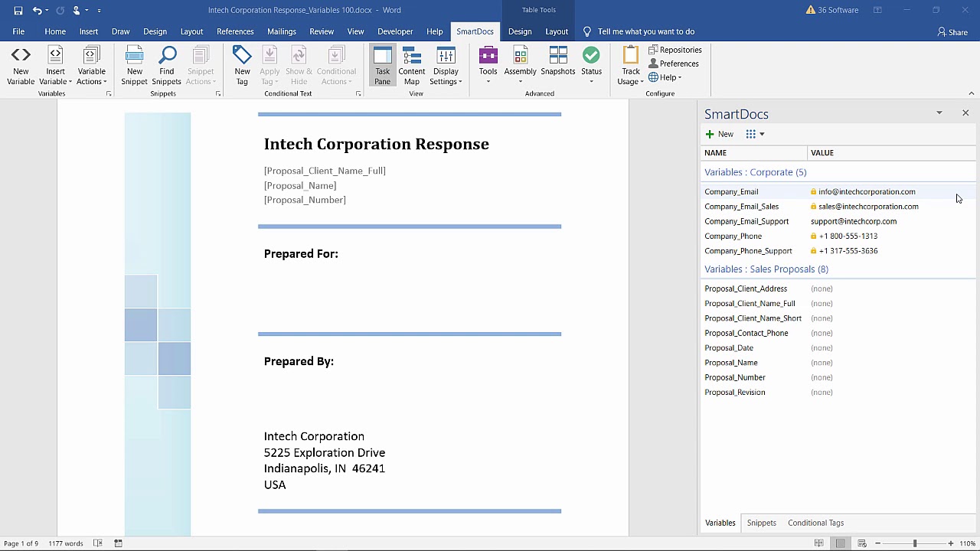The height and width of the screenshot is (551, 980).
Task: Select the Company_Email_Support variable
Action: (x=838, y=221)
